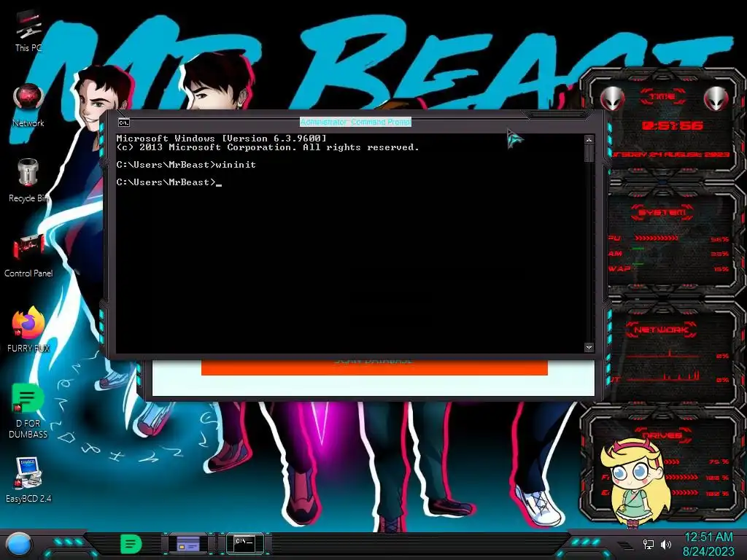Viewport: 747px width, 560px height.
Task: Click the Star Butterfly desktop character
Action: (x=636, y=482)
